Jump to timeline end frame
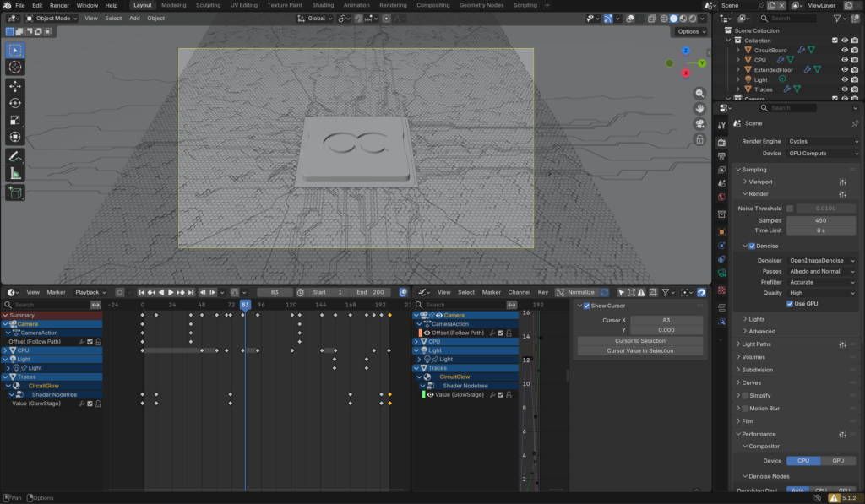Image resolution: width=865 pixels, height=504 pixels. 190,292
